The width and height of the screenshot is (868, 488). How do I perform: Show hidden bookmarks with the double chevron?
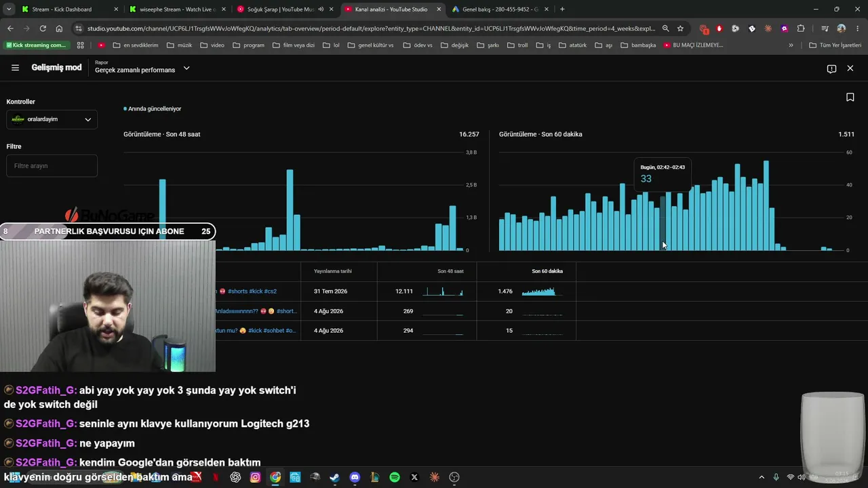[791, 45]
